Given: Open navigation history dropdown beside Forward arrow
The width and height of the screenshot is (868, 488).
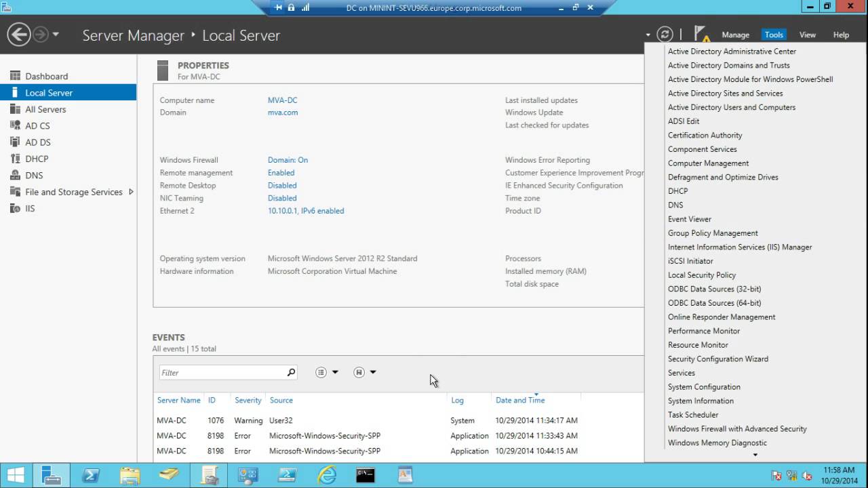Looking at the screenshot, I should 56,35.
